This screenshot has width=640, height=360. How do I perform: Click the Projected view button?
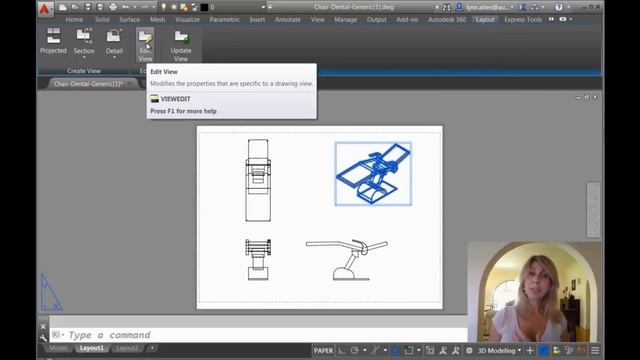tap(53, 41)
